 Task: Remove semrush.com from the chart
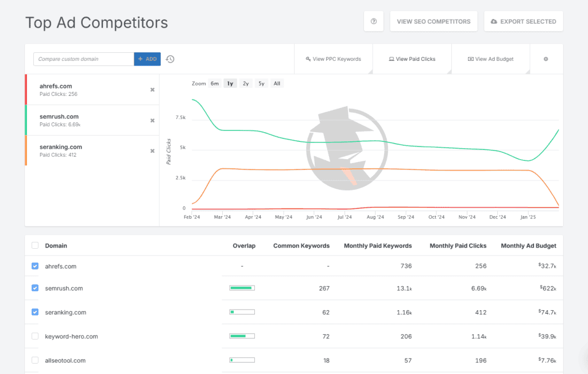(152, 121)
